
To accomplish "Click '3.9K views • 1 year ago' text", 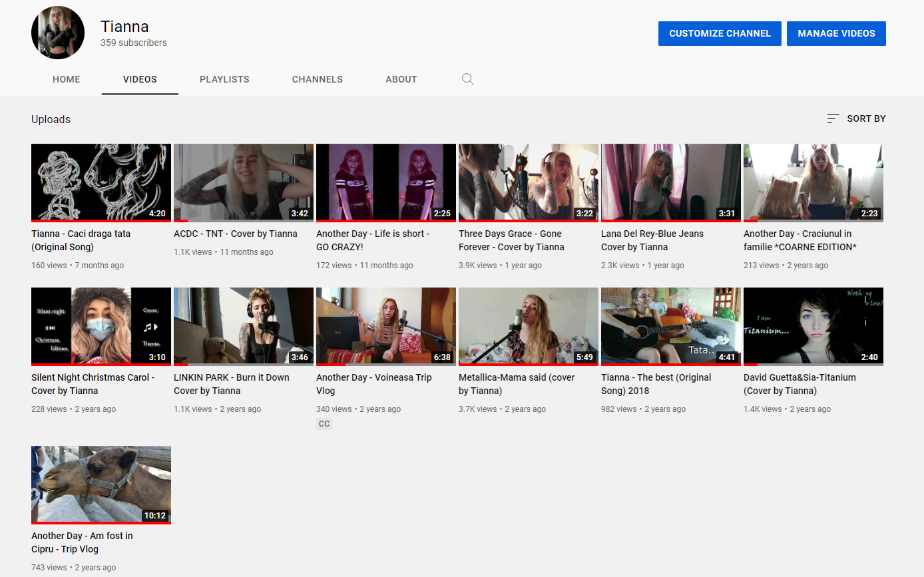I will click(x=500, y=266).
